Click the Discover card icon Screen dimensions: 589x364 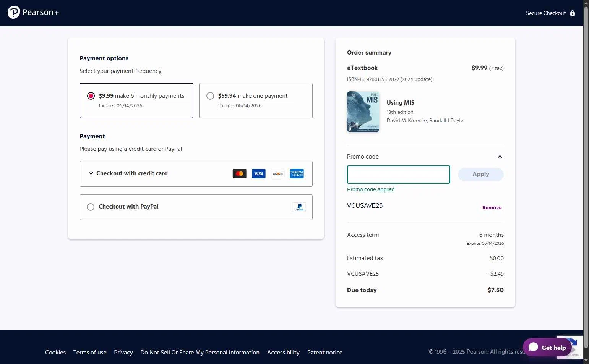pyautogui.click(x=278, y=174)
